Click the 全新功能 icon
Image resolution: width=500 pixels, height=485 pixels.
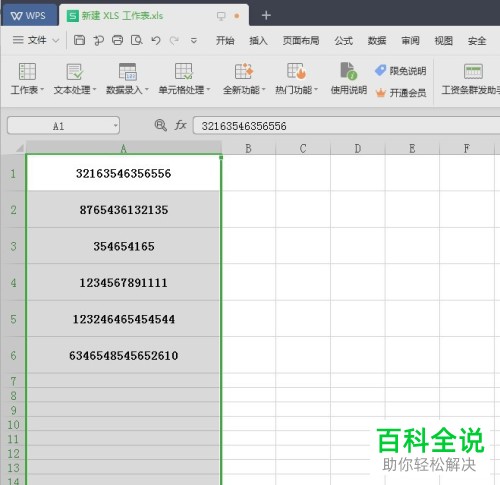coord(244,71)
